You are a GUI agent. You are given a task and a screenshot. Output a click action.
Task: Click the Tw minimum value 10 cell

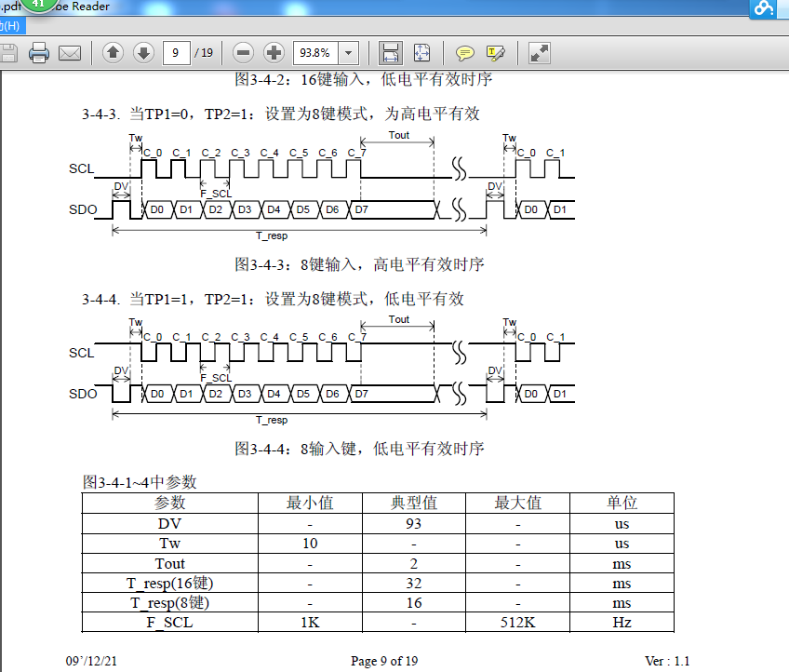click(x=310, y=544)
